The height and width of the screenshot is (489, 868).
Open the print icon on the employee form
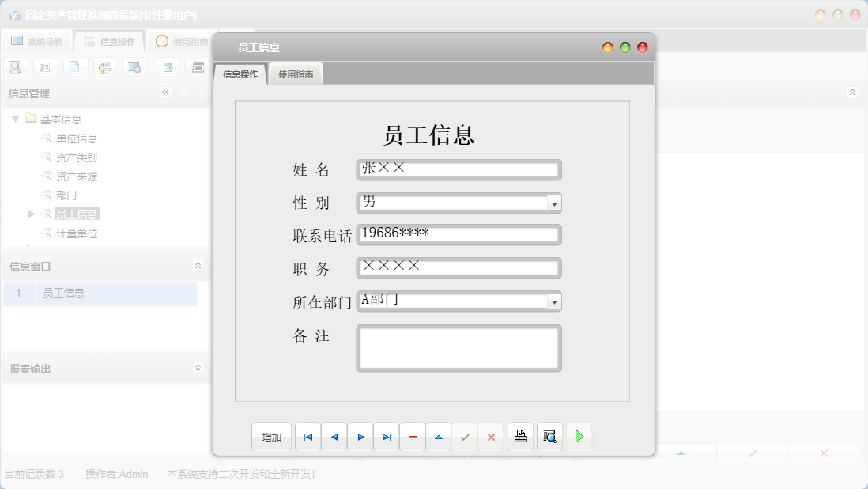[x=520, y=436]
